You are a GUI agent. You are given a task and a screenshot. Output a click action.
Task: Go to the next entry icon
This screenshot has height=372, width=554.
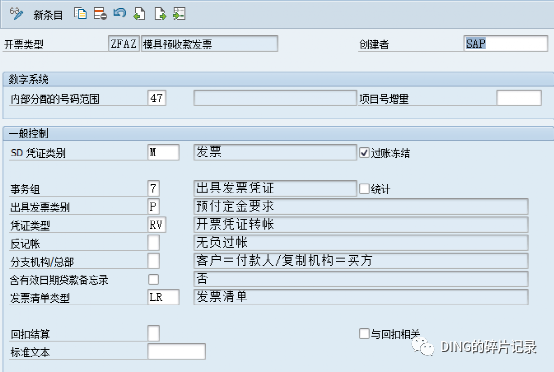click(160, 14)
